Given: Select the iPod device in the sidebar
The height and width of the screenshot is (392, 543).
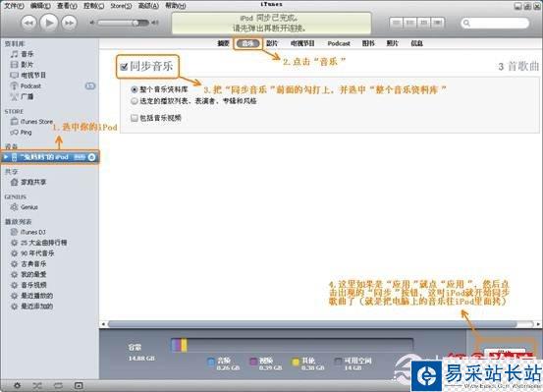Looking at the screenshot, I should pos(50,157).
